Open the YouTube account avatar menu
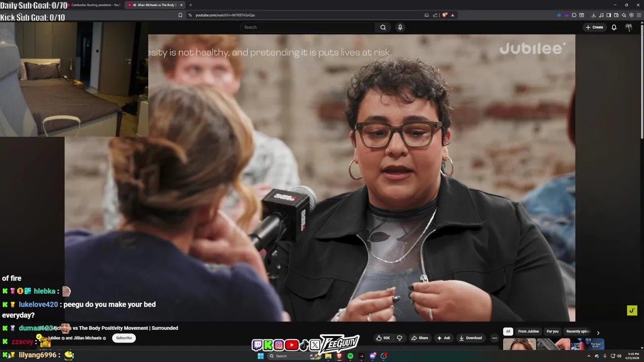This screenshot has width=644, height=362. click(628, 27)
